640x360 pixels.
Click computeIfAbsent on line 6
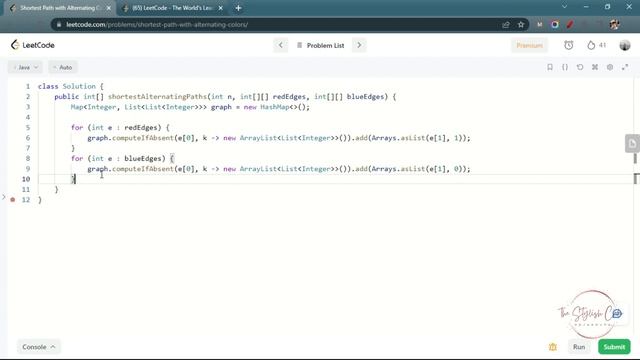click(143, 138)
